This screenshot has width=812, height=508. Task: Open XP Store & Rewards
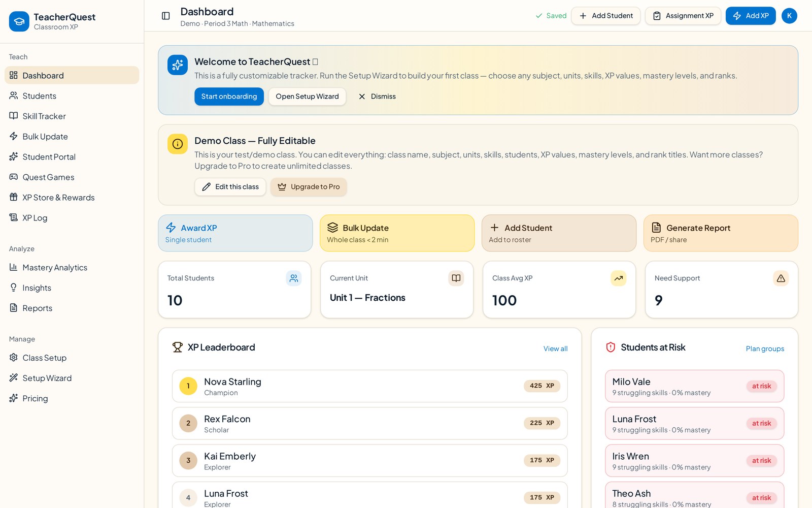[x=72, y=197]
